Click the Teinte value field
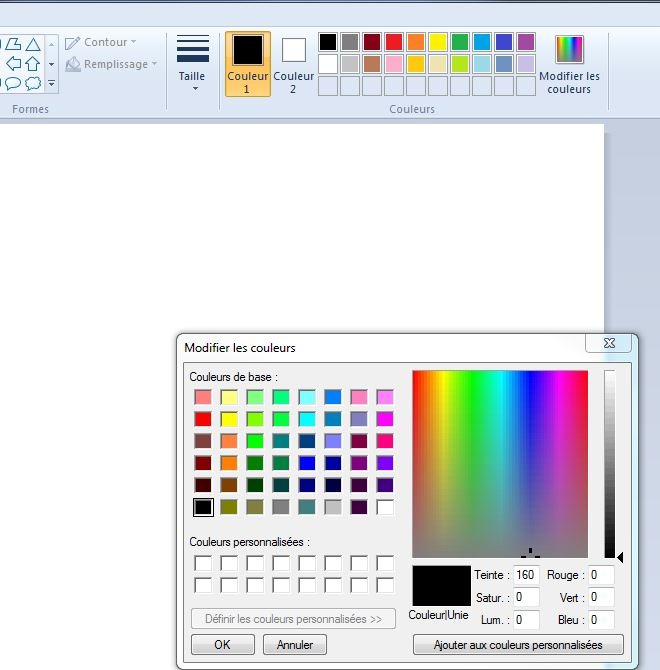 pos(526,575)
